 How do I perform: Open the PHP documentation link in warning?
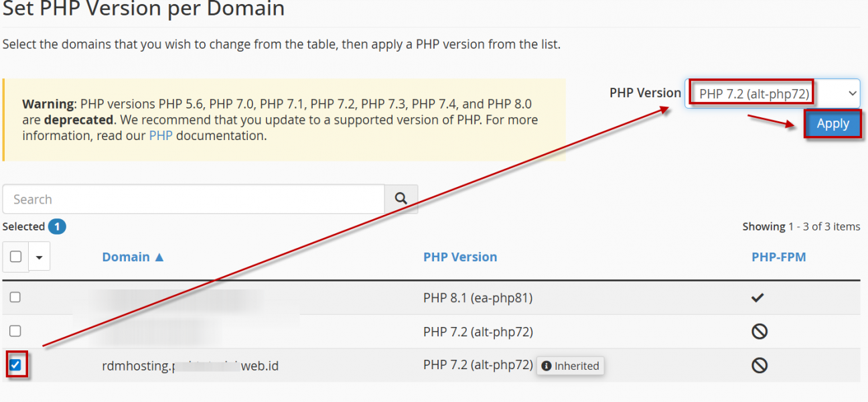160,136
